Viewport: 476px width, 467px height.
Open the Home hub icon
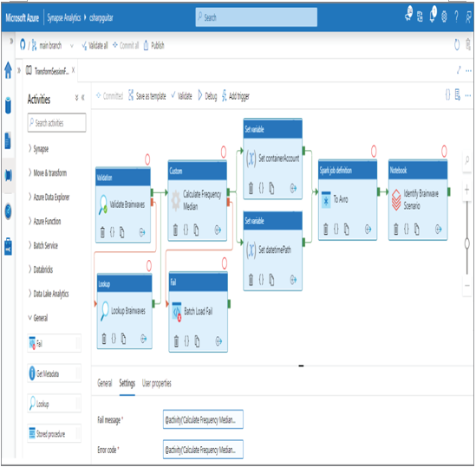[8, 70]
